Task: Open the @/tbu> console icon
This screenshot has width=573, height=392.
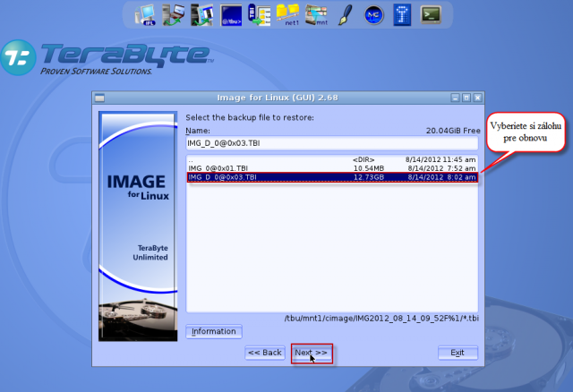Action: 231,15
